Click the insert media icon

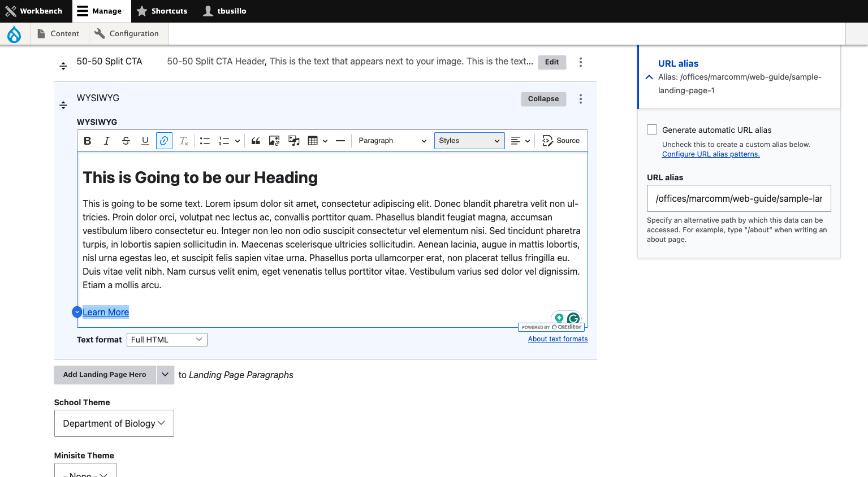[294, 141]
